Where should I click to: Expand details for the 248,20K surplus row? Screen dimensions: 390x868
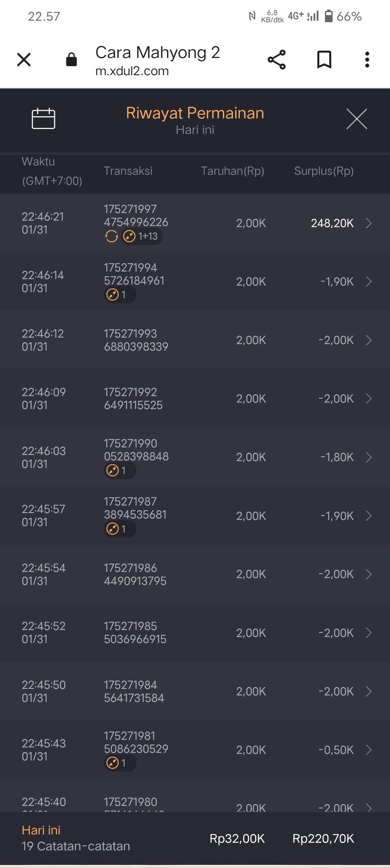pyautogui.click(x=368, y=223)
